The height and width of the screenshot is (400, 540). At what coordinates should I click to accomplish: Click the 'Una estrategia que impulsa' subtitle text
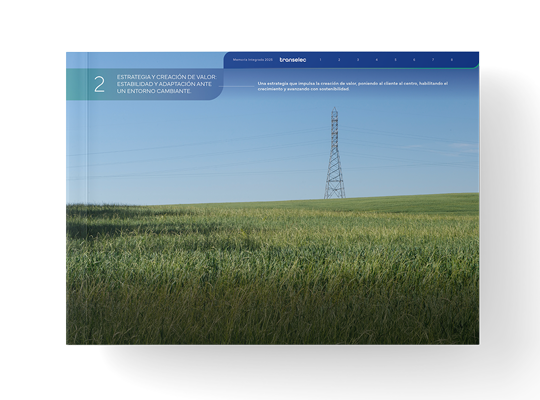click(x=353, y=86)
